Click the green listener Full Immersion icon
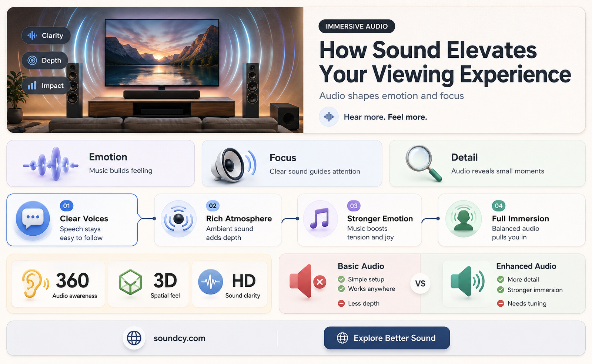 [464, 219]
